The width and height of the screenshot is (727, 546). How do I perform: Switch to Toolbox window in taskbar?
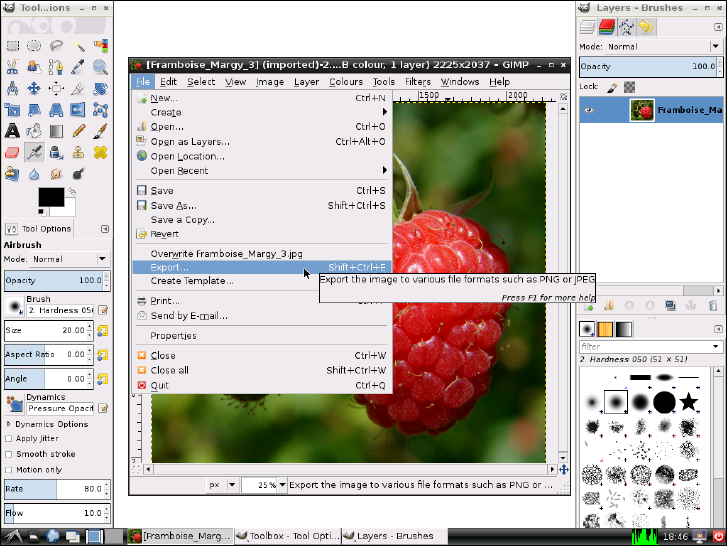(x=287, y=536)
